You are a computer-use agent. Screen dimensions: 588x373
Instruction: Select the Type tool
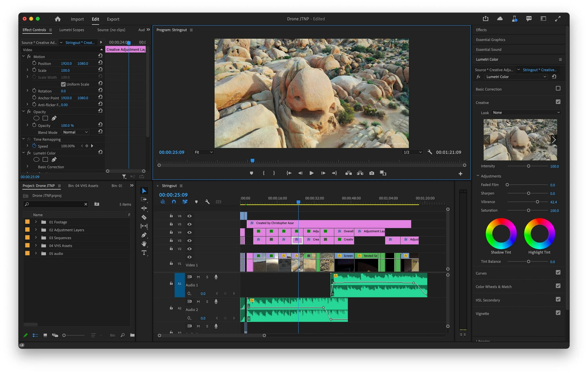tap(144, 253)
